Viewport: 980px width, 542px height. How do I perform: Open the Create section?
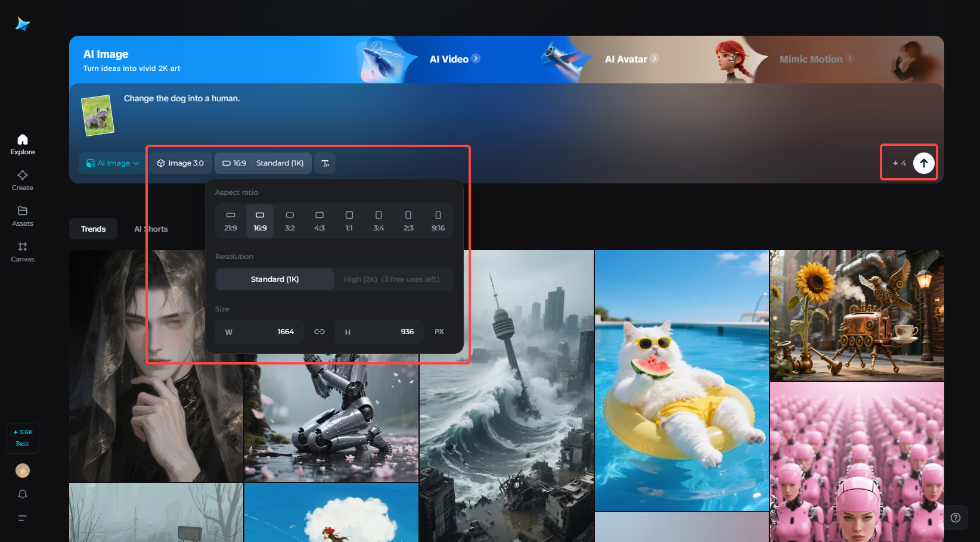23,180
